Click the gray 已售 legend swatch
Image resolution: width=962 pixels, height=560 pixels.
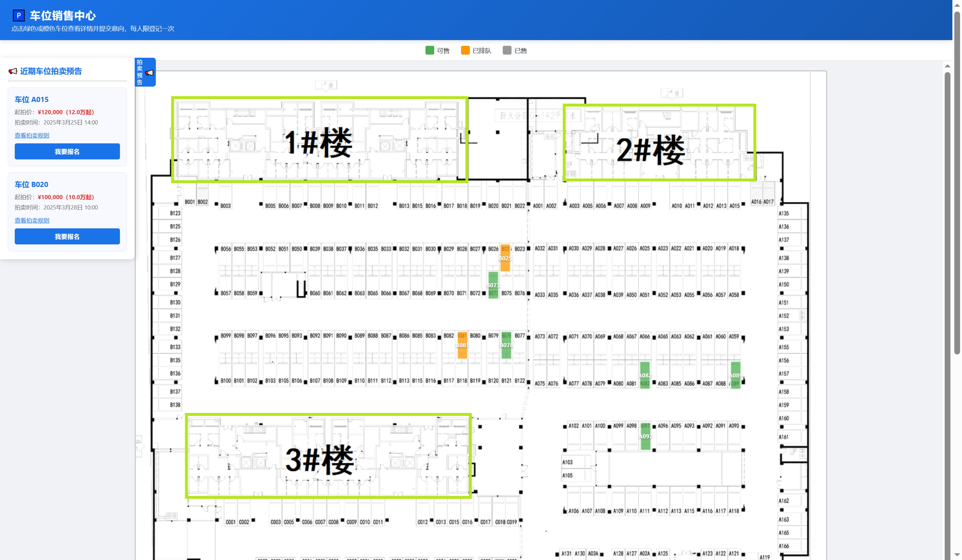(x=507, y=50)
